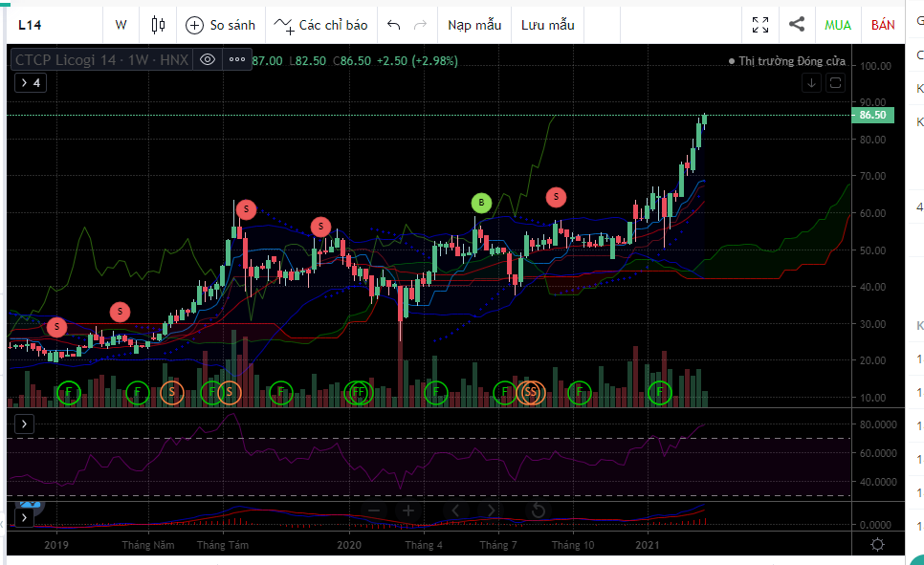
Task: Click the down arrow pane control
Action: pyautogui.click(x=811, y=83)
